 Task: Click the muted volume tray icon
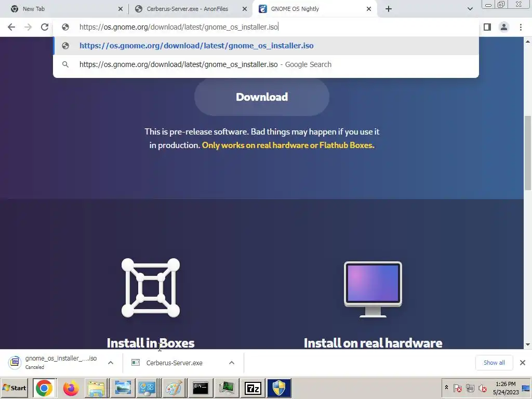tap(483, 388)
